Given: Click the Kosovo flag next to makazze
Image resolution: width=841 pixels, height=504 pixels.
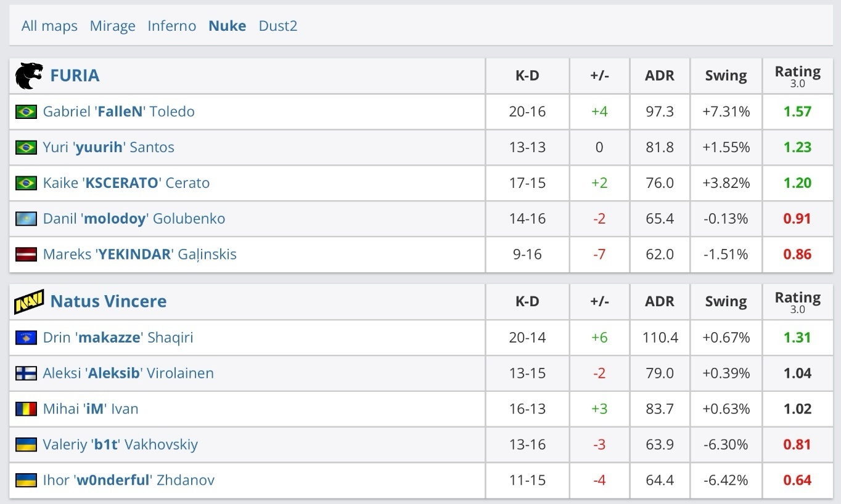Looking at the screenshot, I should (x=26, y=338).
